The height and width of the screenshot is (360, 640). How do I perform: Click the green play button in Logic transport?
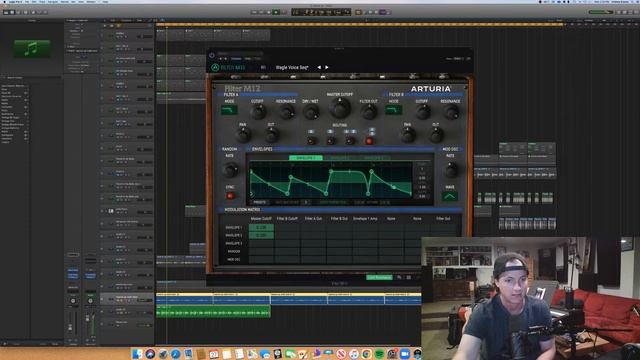(276, 12)
